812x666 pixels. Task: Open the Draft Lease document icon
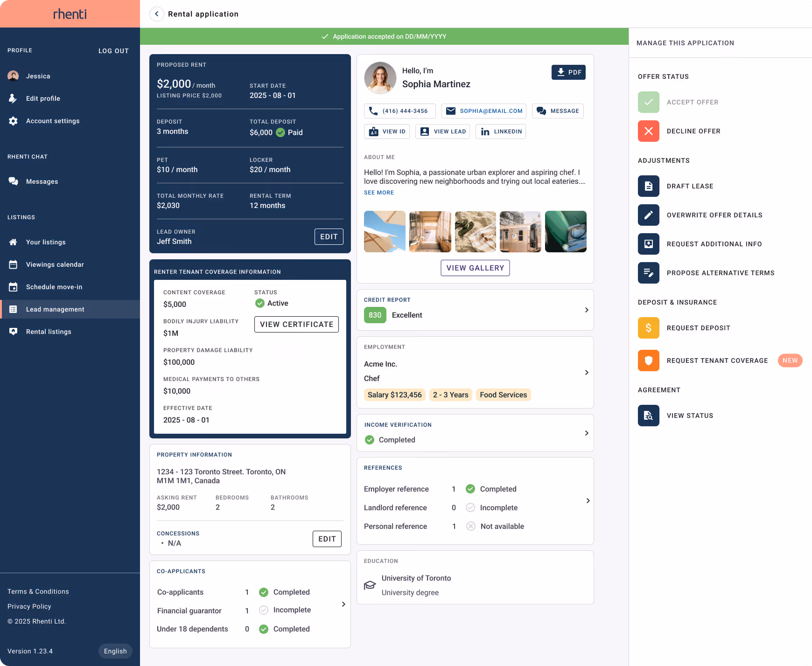click(649, 186)
